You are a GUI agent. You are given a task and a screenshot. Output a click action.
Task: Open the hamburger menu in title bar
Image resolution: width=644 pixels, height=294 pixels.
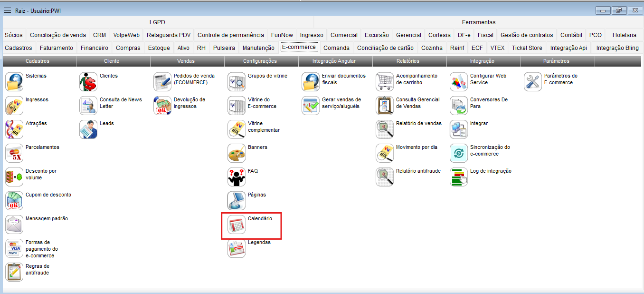pos(8,10)
